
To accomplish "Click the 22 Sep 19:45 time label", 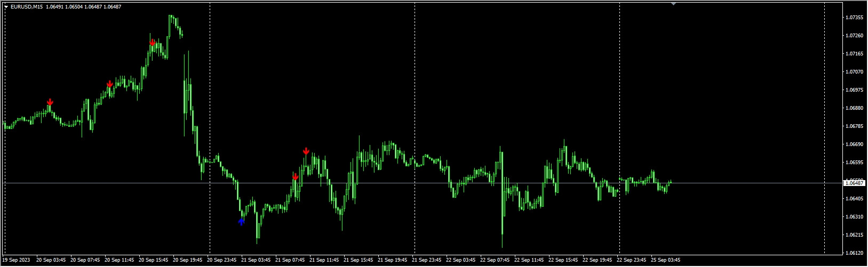I will 598,260.
